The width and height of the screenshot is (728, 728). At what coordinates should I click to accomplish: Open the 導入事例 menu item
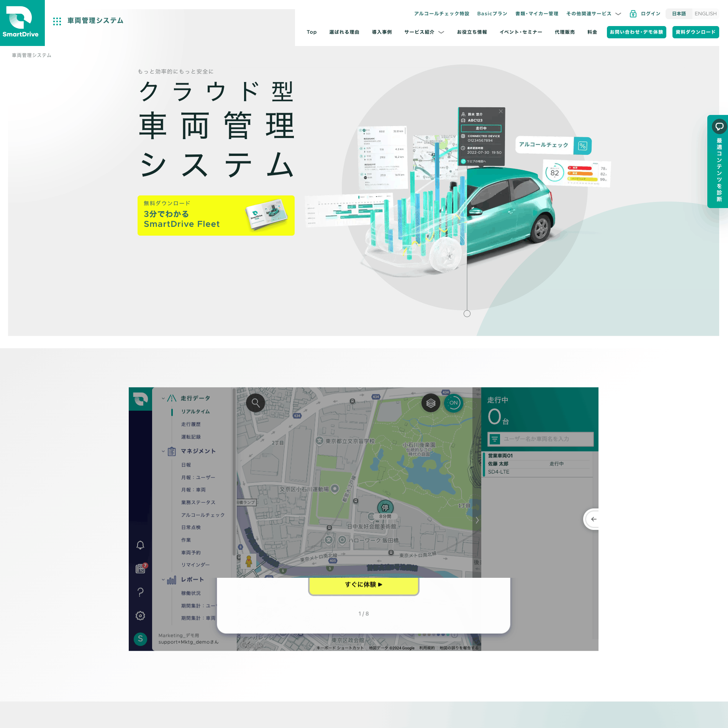tap(382, 32)
